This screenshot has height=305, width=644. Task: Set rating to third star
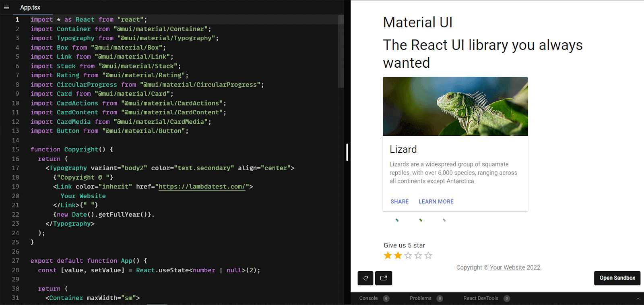coord(408,255)
